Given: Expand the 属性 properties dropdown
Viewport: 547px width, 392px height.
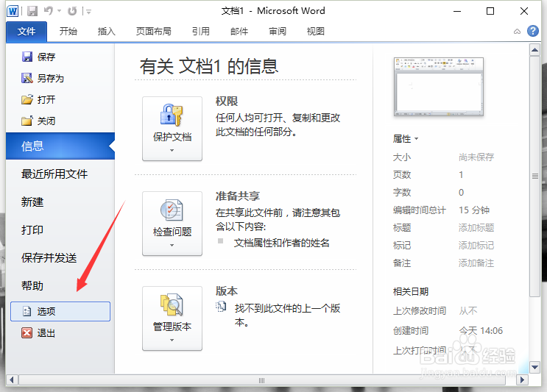Looking at the screenshot, I should pos(406,139).
